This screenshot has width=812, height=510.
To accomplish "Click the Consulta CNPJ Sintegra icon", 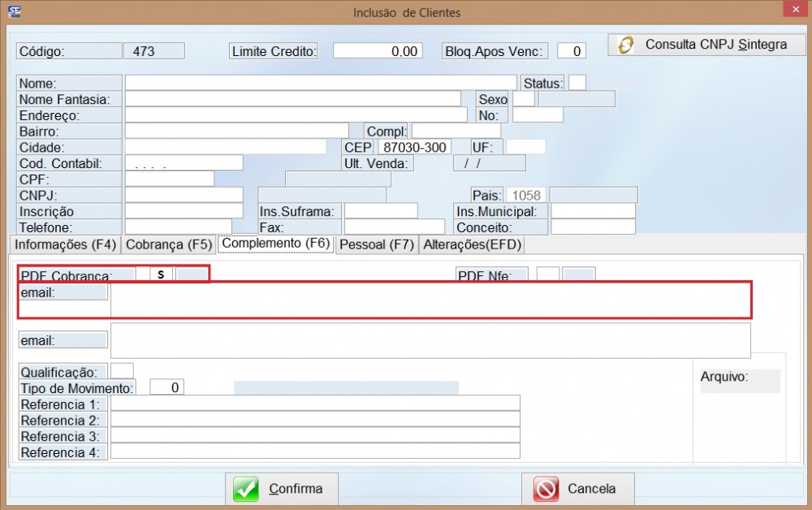I will click(626, 45).
